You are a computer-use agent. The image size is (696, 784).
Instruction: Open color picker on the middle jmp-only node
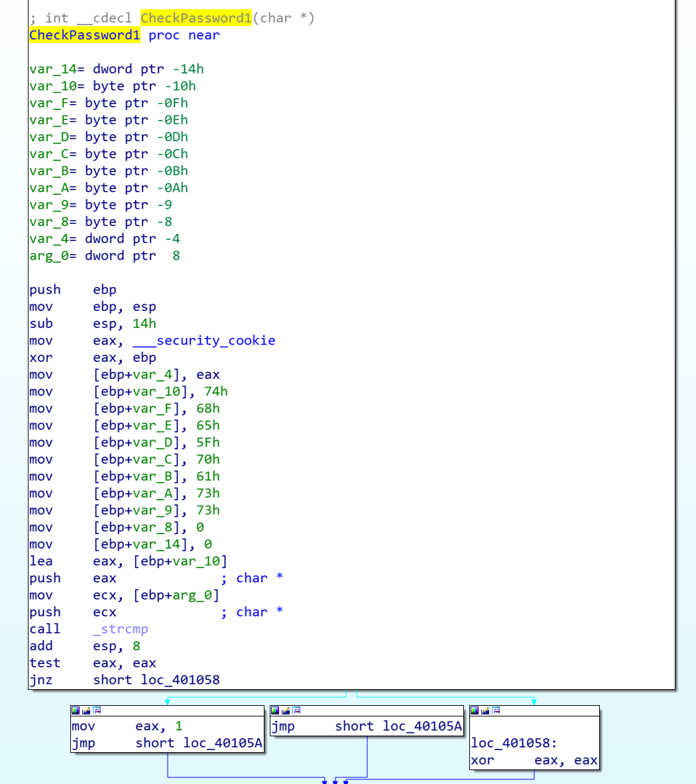point(275,710)
